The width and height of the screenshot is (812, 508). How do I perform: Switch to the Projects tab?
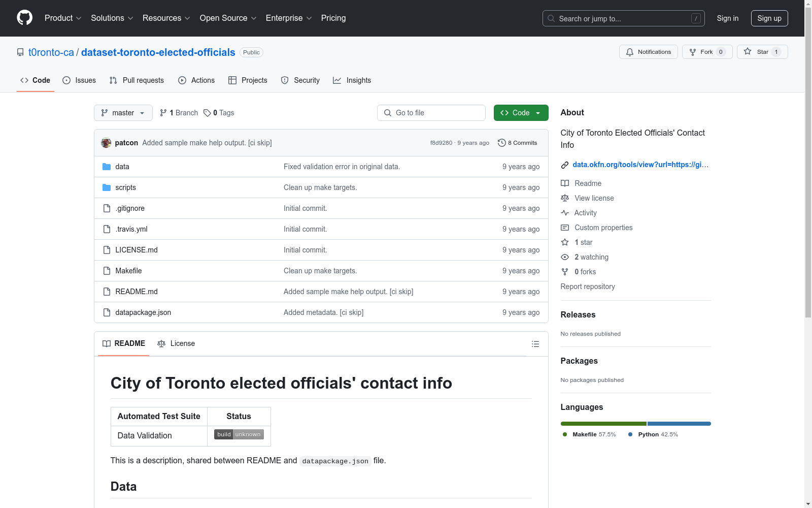tap(248, 80)
